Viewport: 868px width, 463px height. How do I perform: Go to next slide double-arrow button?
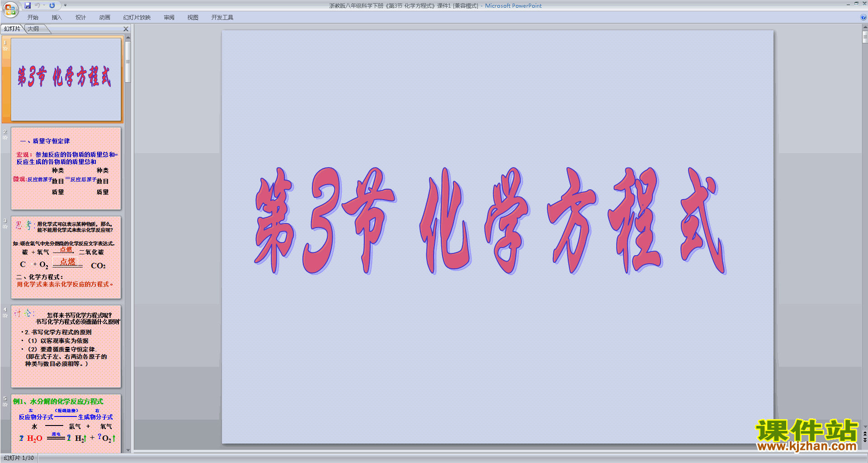865,440
